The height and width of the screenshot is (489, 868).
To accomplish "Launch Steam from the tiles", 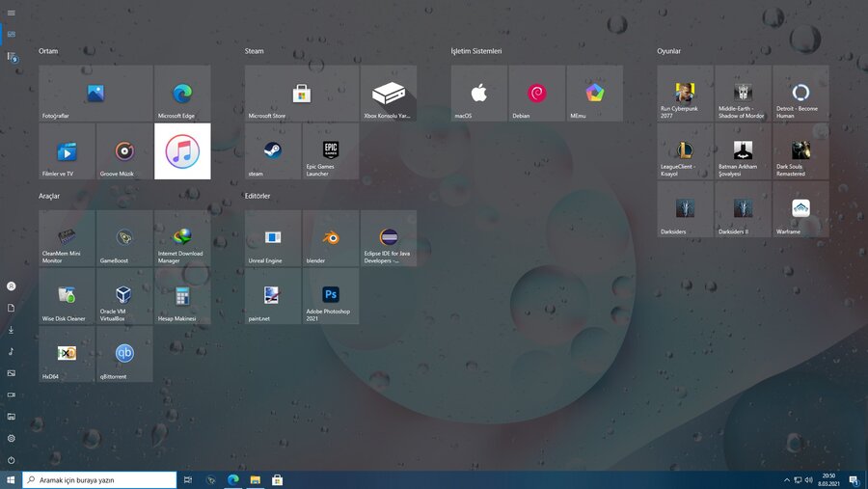I will [273, 151].
